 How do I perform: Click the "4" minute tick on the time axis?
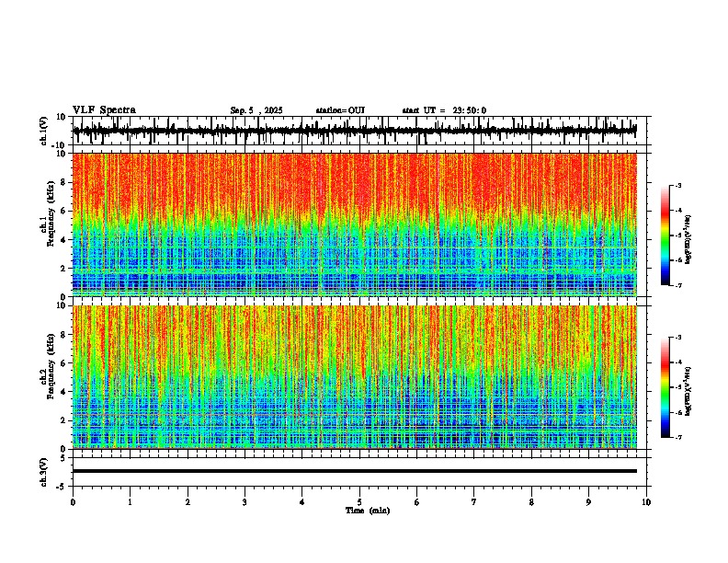coord(302,502)
